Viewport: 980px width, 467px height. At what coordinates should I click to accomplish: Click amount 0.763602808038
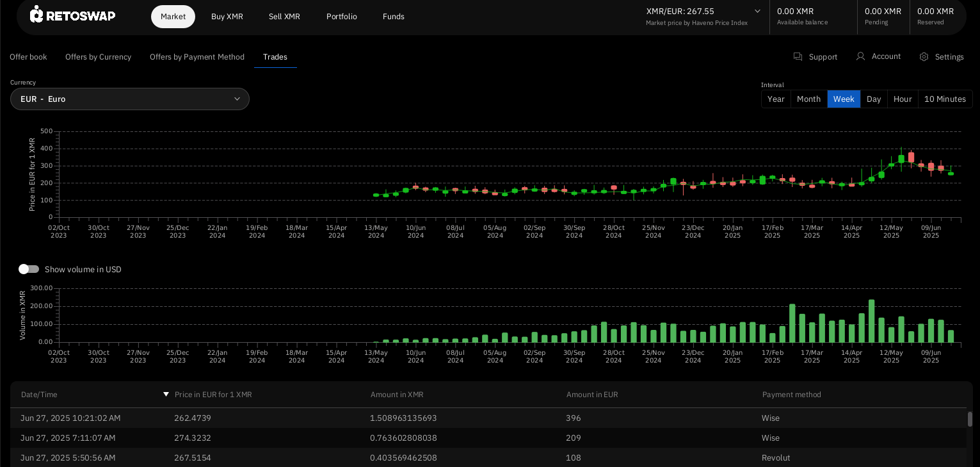coord(403,438)
